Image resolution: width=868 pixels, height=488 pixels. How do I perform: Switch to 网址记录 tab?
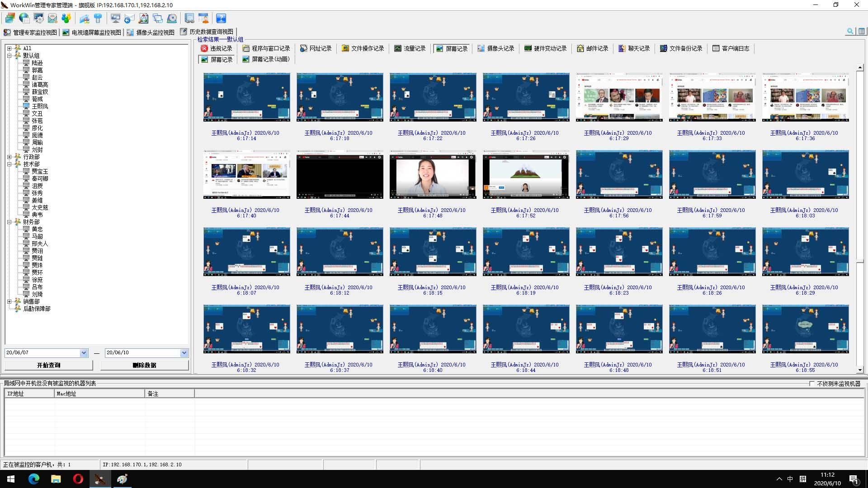tap(316, 48)
